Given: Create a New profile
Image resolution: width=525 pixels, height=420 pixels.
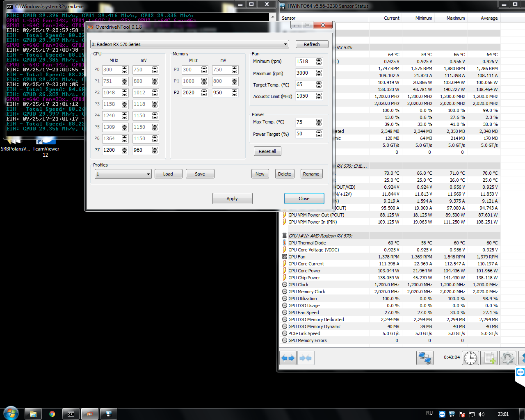Looking at the screenshot, I should point(260,174).
